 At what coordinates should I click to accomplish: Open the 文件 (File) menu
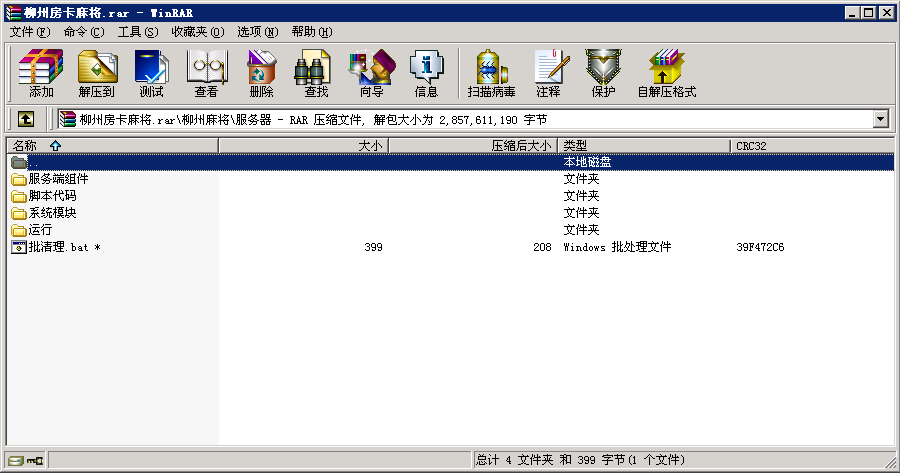click(x=30, y=32)
